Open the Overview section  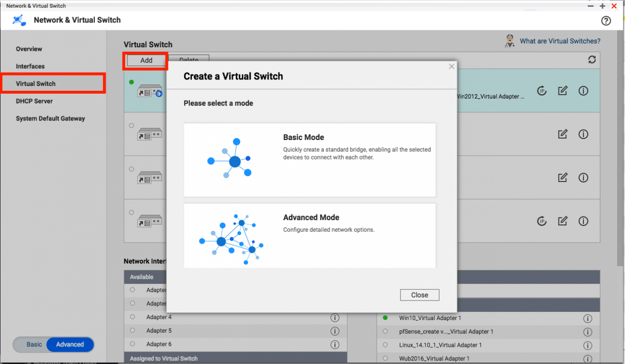tap(29, 49)
